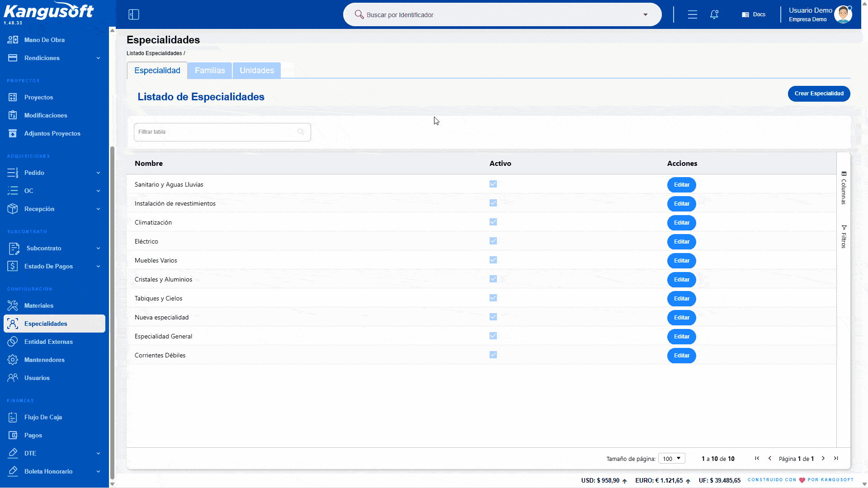Image resolution: width=868 pixels, height=488 pixels.
Task: Click the search magnifier icon in top bar
Action: [x=359, y=14]
